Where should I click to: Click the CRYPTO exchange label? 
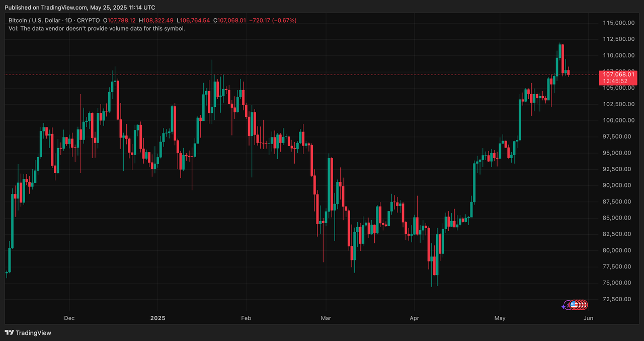pyautogui.click(x=90, y=21)
